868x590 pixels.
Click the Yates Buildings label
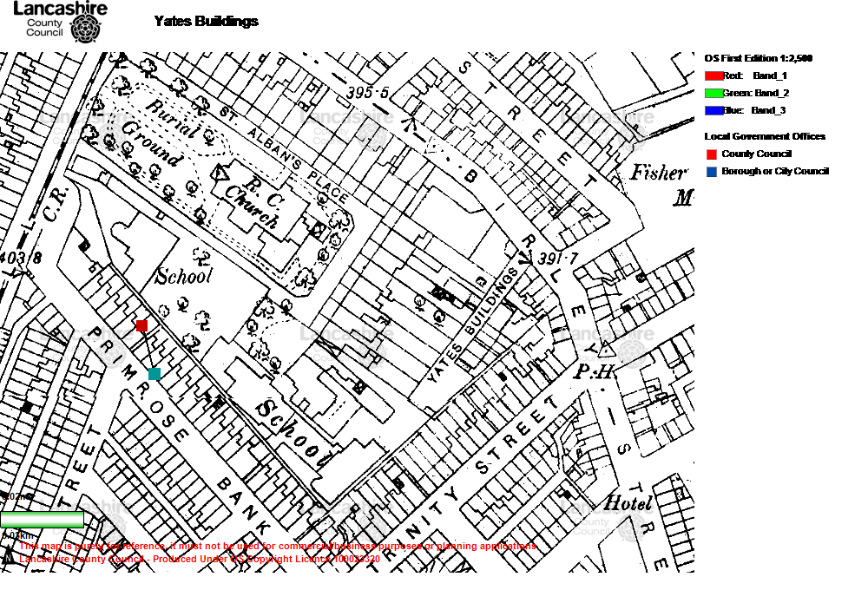point(474,325)
